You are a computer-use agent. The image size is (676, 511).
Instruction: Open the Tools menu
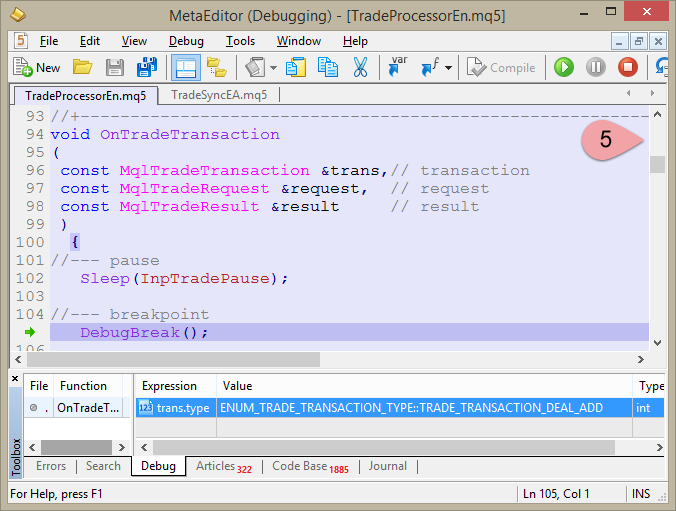[240, 41]
